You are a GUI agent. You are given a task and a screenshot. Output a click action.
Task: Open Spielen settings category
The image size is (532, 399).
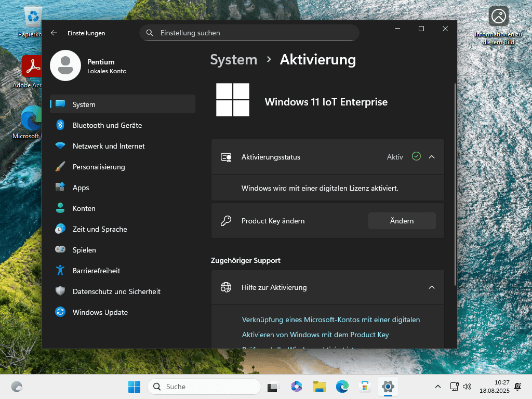[84, 250]
